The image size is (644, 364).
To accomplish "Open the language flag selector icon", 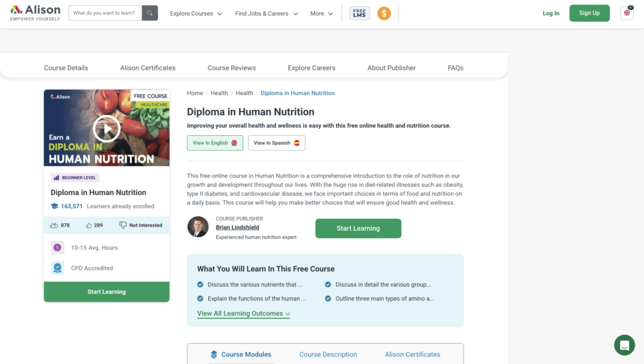I will pos(626,13).
